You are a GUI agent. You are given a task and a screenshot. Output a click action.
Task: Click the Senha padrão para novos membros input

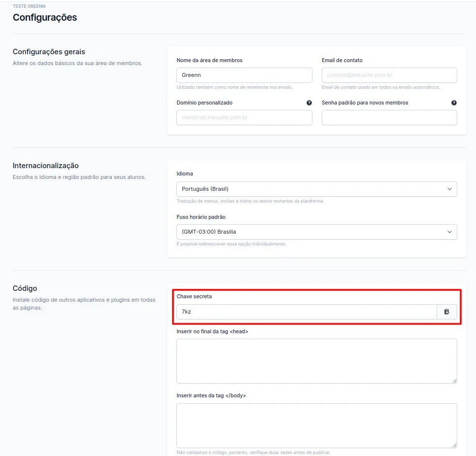coord(389,117)
